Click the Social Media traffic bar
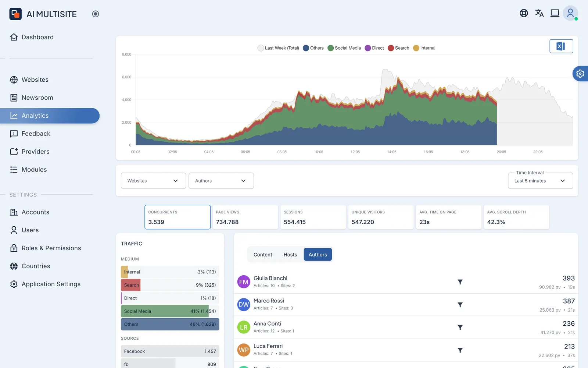 (170, 311)
